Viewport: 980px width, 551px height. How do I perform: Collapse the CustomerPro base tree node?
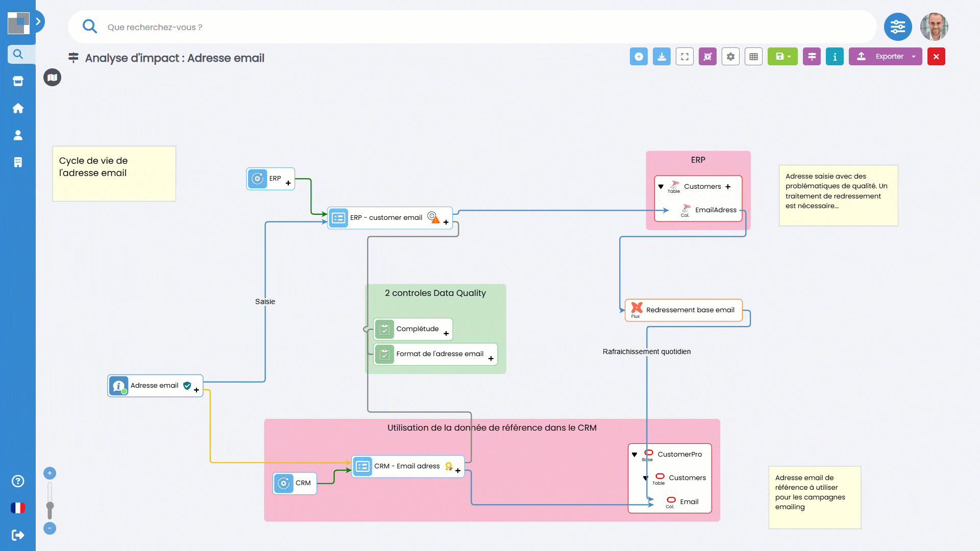tap(634, 455)
